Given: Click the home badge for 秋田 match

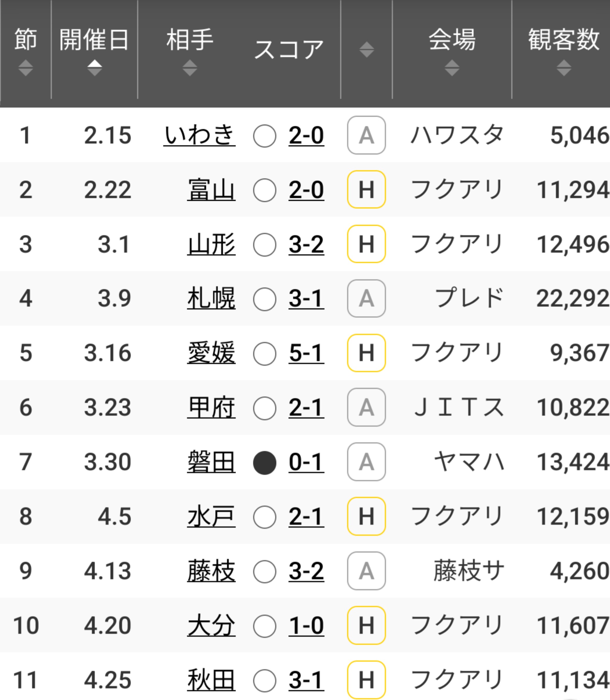Looking at the screenshot, I should (x=366, y=680).
